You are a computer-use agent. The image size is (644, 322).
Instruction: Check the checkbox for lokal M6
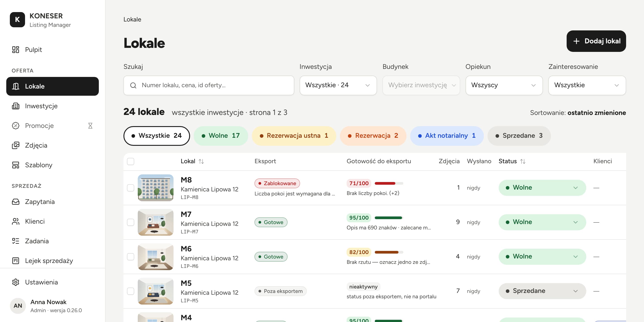coord(131,257)
